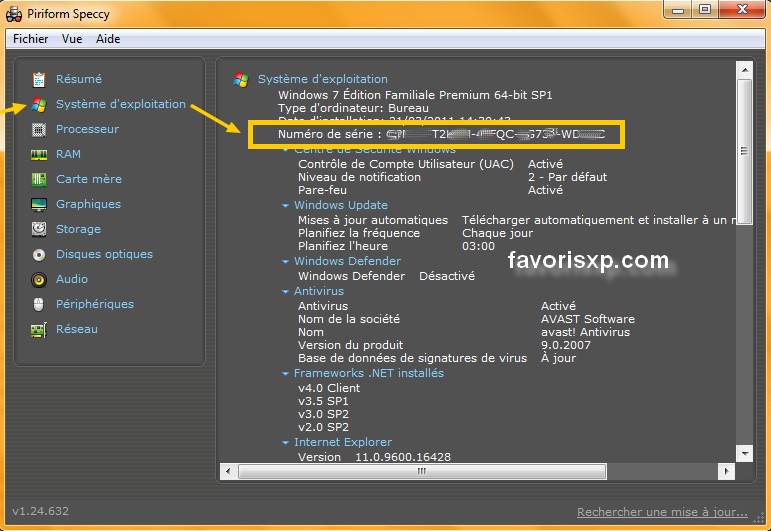Open the Processeur section
Image resolution: width=771 pixels, height=531 pixels.
point(88,129)
